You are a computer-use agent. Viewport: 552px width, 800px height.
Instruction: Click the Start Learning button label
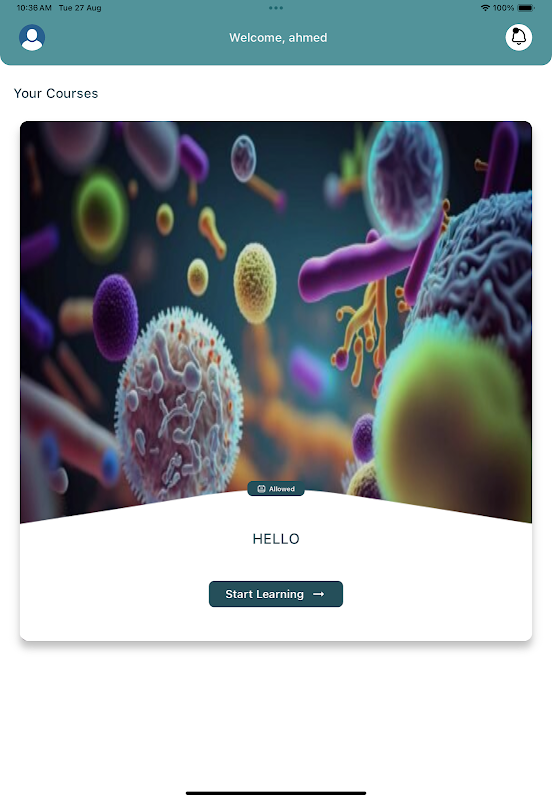(264, 594)
